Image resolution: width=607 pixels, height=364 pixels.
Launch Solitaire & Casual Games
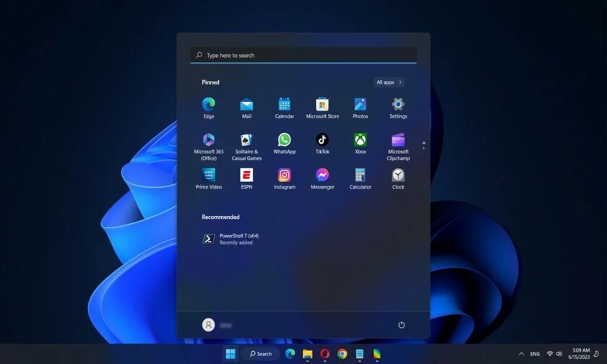(246, 147)
